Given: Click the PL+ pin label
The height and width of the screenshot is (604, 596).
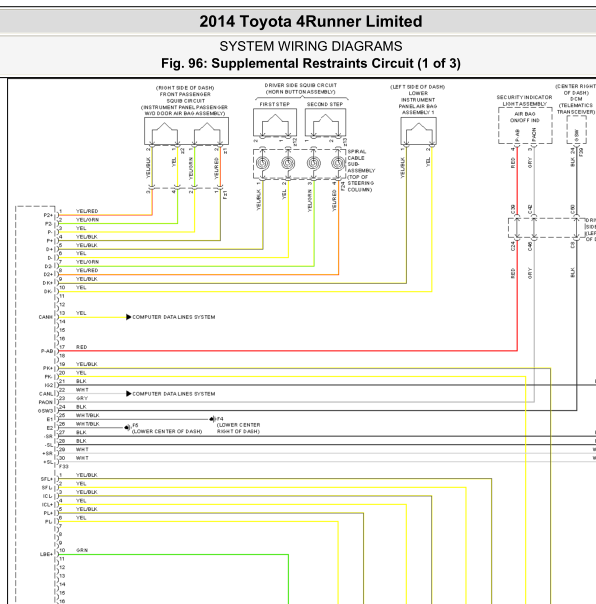Looking at the screenshot, I should pos(48,513).
